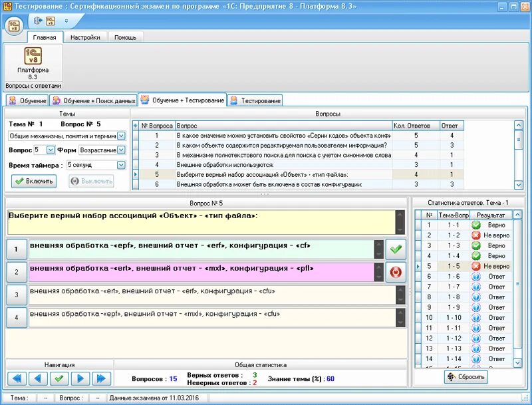The height and width of the screenshot is (405, 532).
Task: Go to first question navigation arrow
Action: 17,378
